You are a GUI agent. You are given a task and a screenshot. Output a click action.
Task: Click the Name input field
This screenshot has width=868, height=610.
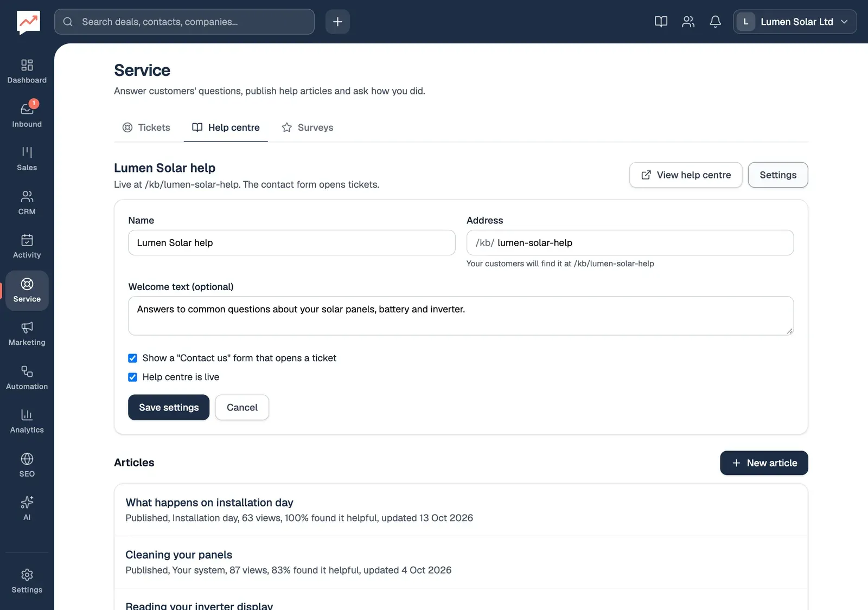click(x=292, y=243)
